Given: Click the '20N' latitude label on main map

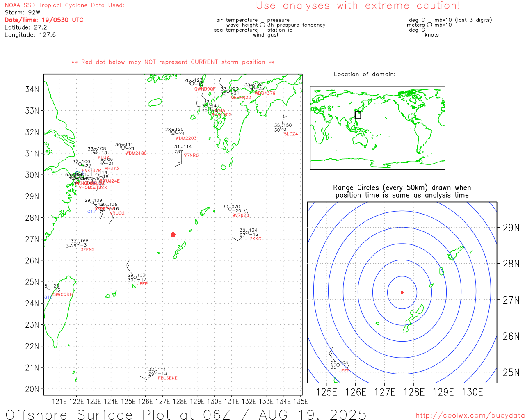Looking at the screenshot, I should (32, 389).
